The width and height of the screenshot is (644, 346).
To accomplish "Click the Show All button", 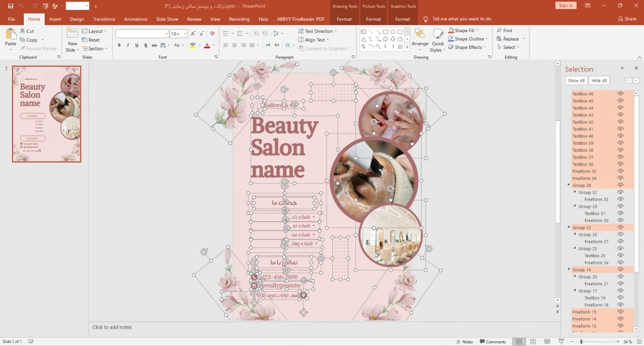I will (x=576, y=80).
